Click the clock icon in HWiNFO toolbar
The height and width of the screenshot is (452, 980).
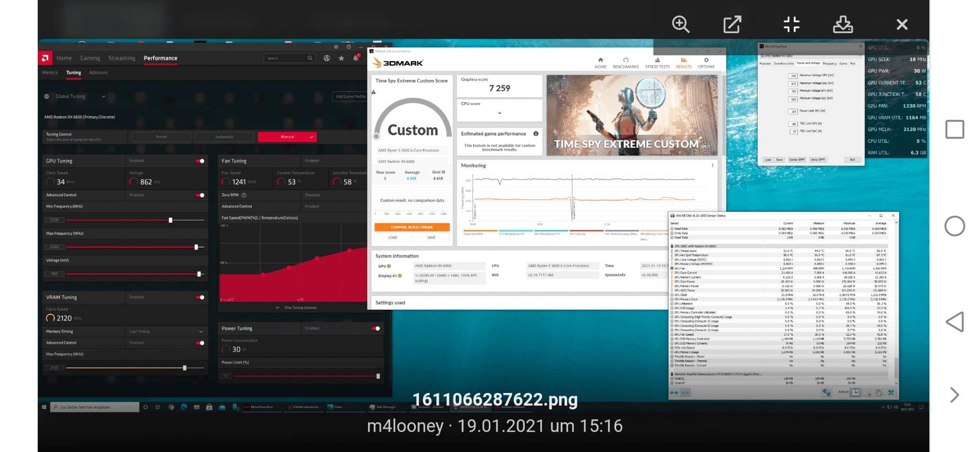click(855, 392)
